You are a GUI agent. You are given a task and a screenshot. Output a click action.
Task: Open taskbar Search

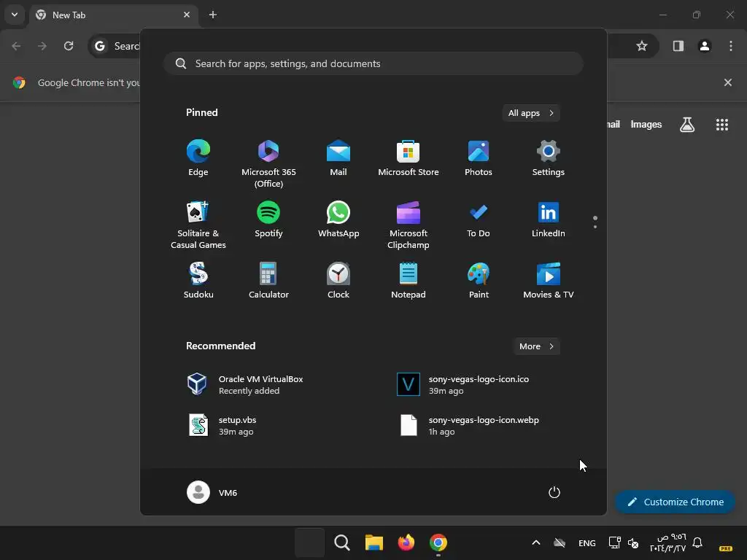coord(341,542)
